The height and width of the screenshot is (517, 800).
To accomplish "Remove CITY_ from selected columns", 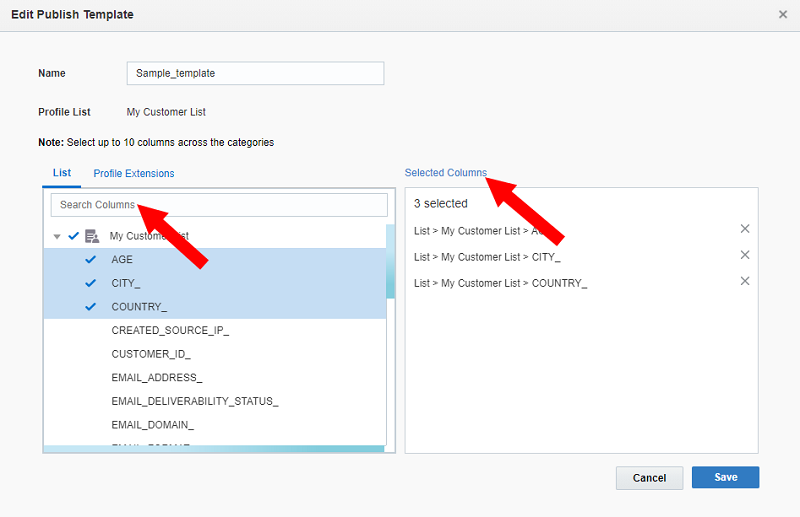I will [x=744, y=255].
